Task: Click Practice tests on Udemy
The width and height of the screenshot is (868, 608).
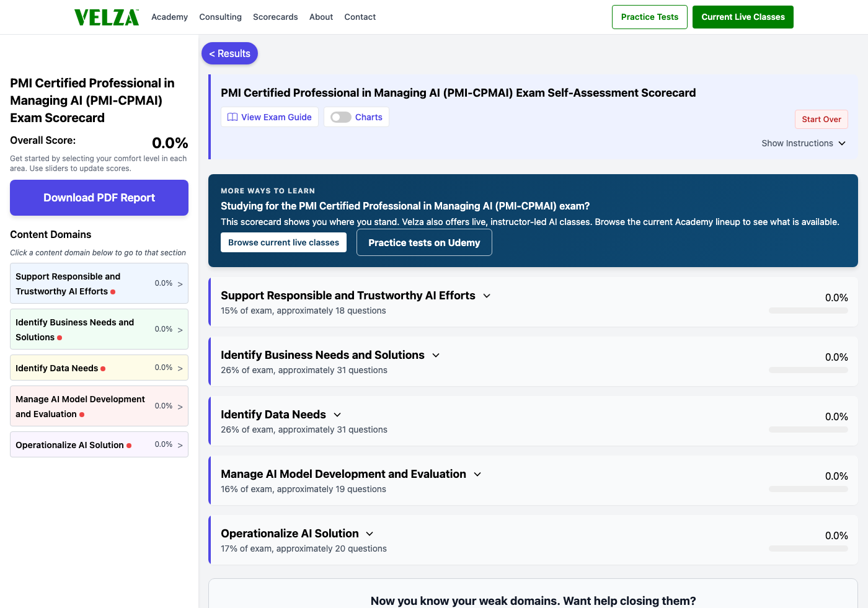Action: [x=424, y=242]
